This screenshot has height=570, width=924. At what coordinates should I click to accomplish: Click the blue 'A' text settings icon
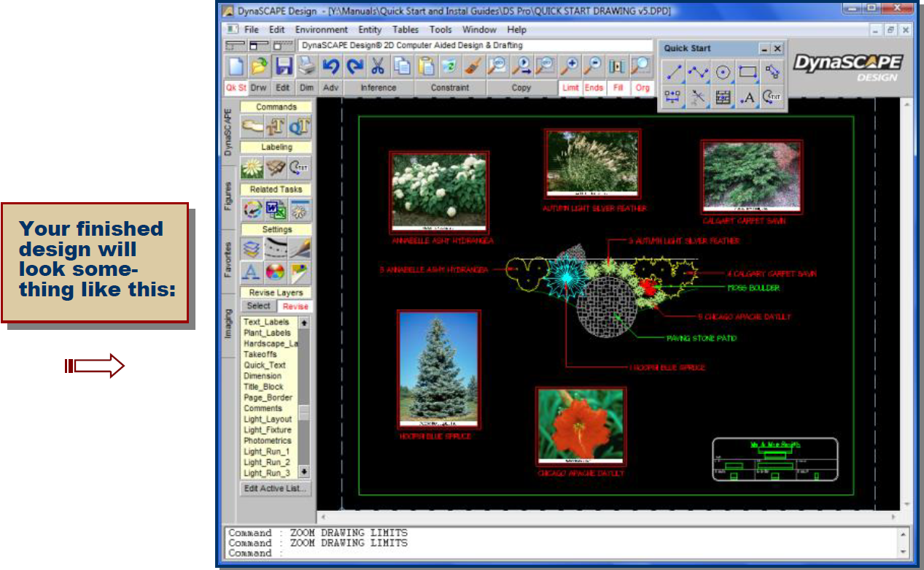click(x=252, y=273)
